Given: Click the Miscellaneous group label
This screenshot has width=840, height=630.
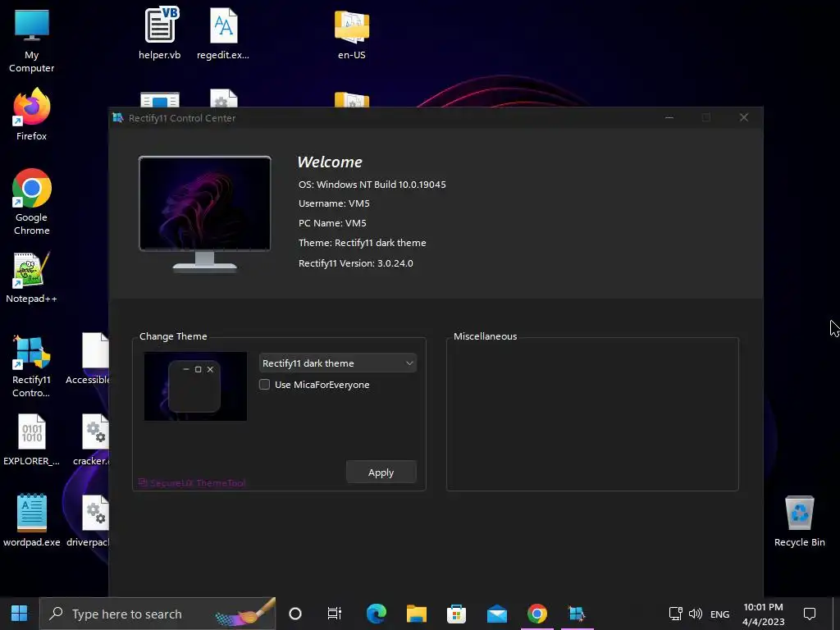Looking at the screenshot, I should coord(486,336).
